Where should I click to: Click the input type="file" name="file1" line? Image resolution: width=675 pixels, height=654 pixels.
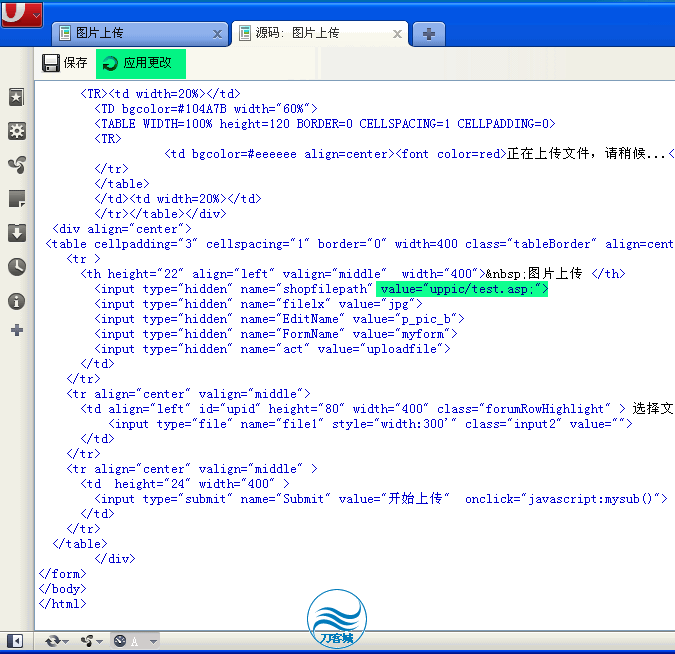click(x=370, y=424)
